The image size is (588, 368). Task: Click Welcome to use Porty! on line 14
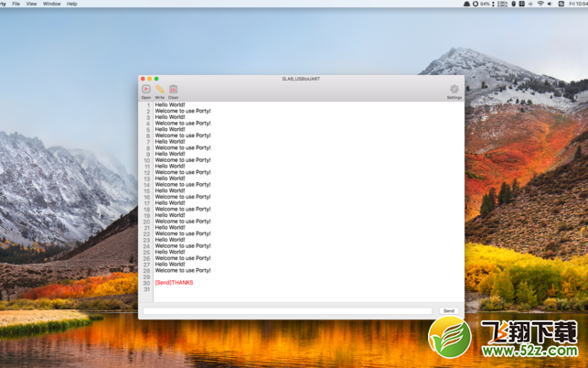(183, 184)
